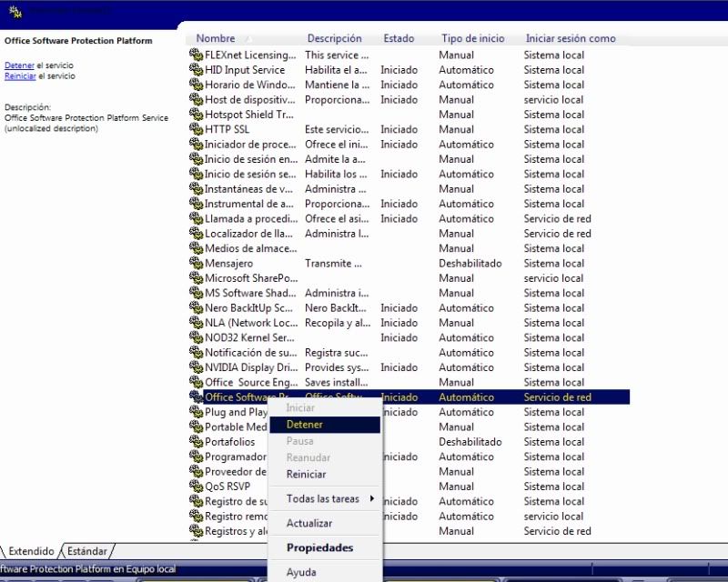Screen dimensions: 728x582
Task: Sort services by the Nombre column header
Action: pos(216,38)
